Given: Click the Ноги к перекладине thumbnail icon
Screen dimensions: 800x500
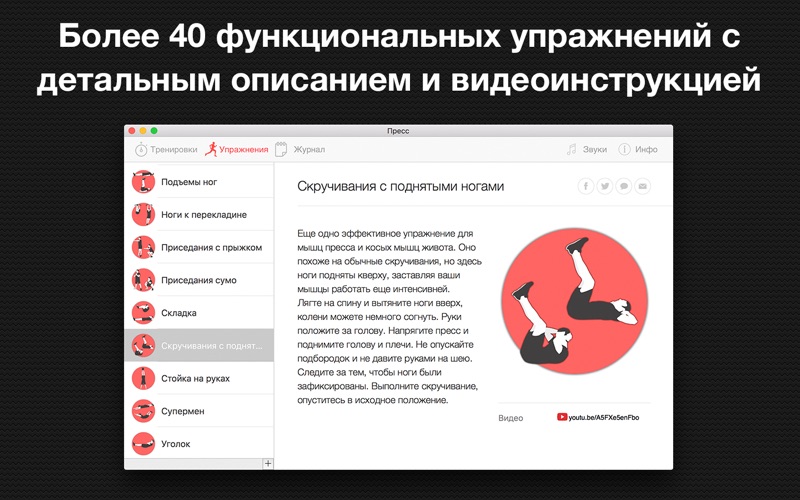Looking at the screenshot, I should coord(143,214).
